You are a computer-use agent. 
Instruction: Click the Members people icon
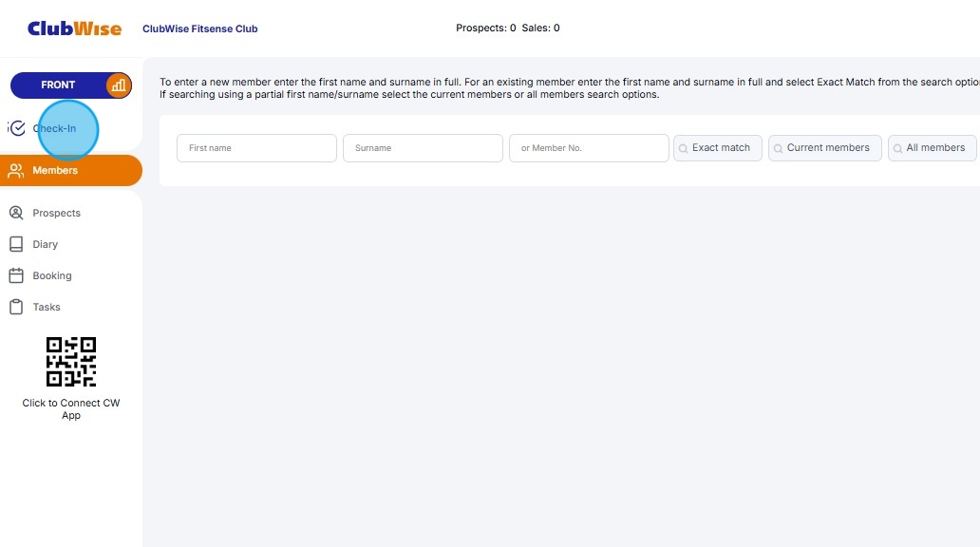pyautogui.click(x=16, y=170)
